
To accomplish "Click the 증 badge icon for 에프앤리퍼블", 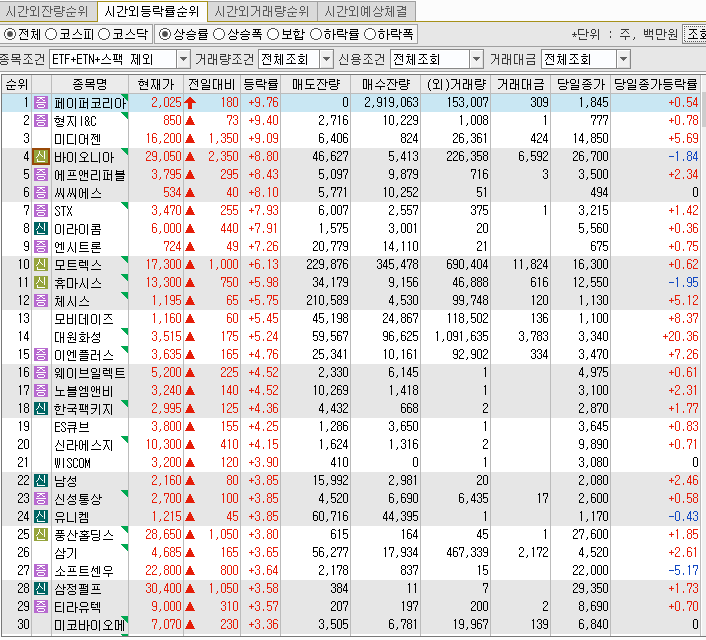I will point(41,175).
